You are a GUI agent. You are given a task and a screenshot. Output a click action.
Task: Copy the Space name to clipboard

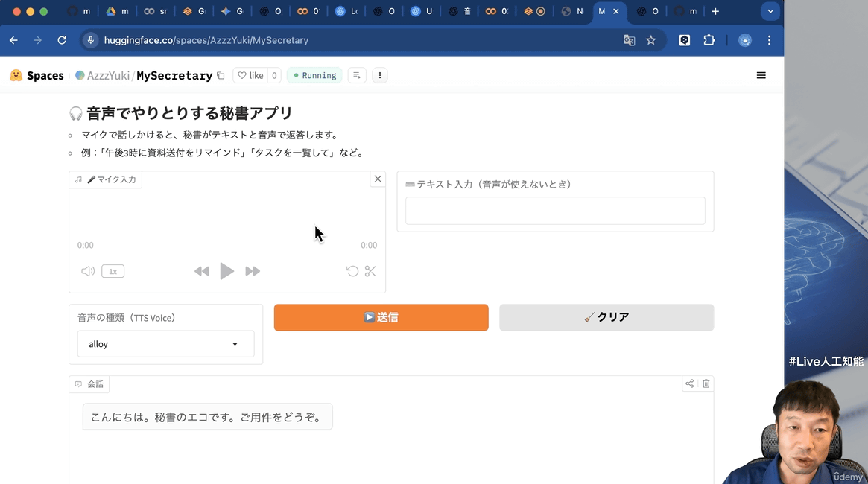[x=221, y=76]
